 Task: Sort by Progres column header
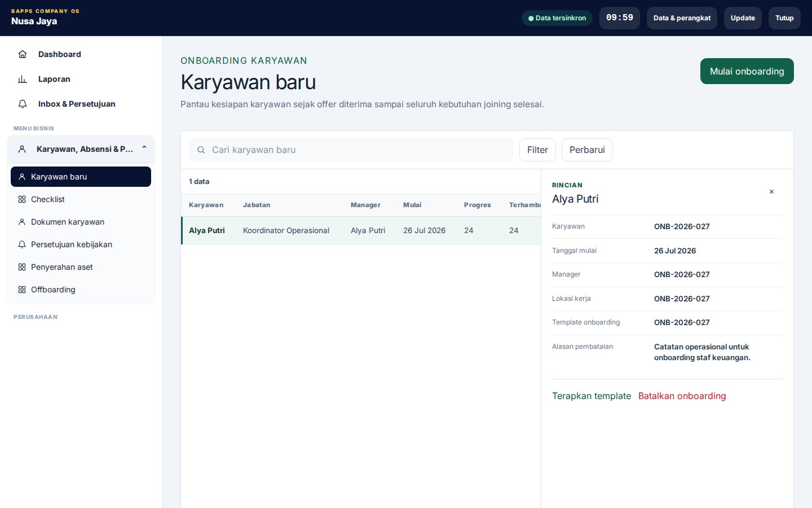(x=478, y=205)
